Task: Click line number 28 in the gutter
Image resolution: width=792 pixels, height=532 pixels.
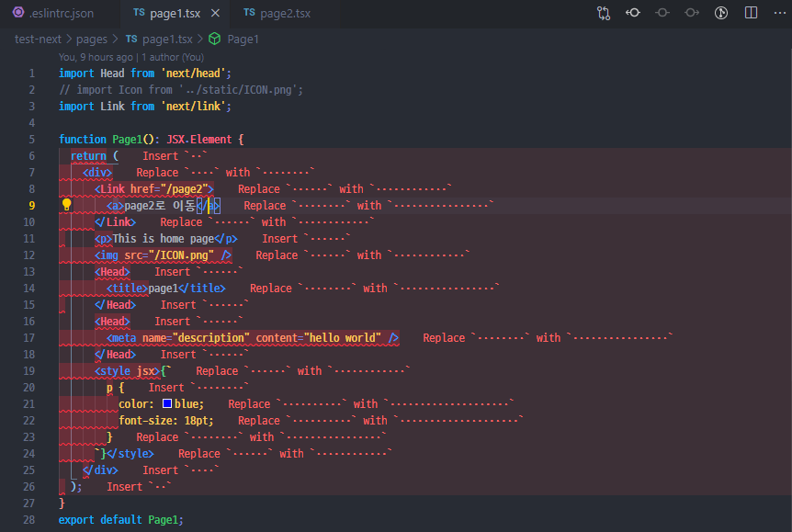Action: pyautogui.click(x=28, y=519)
